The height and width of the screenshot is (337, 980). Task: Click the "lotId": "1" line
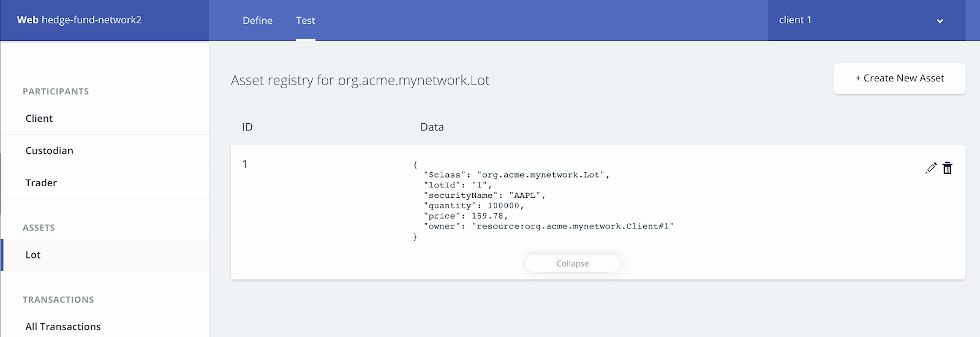click(x=458, y=185)
